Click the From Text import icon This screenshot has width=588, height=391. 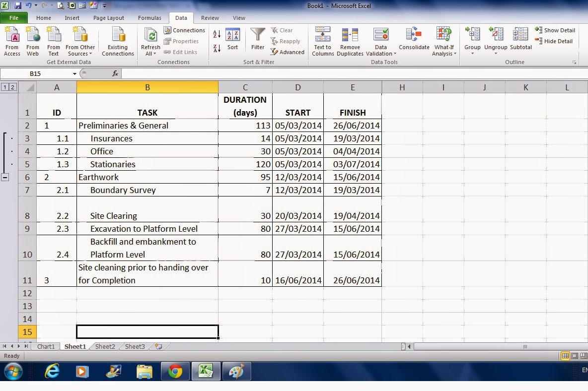coord(54,41)
